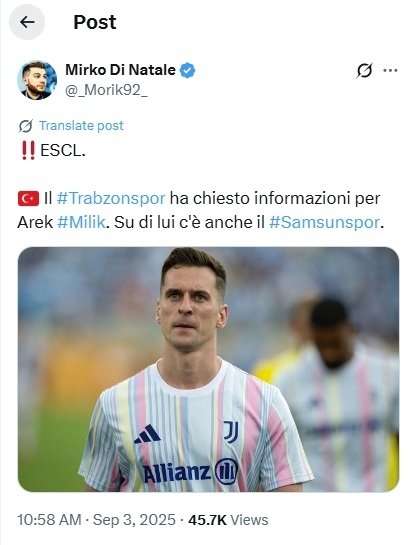Click the Turkish flag emoji
416x545 pixels.
click(28, 199)
